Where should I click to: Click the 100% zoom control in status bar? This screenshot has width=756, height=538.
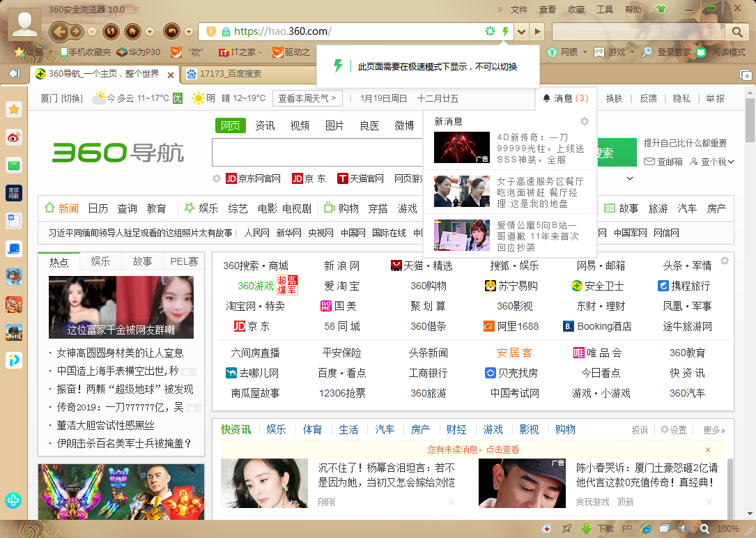click(x=729, y=528)
